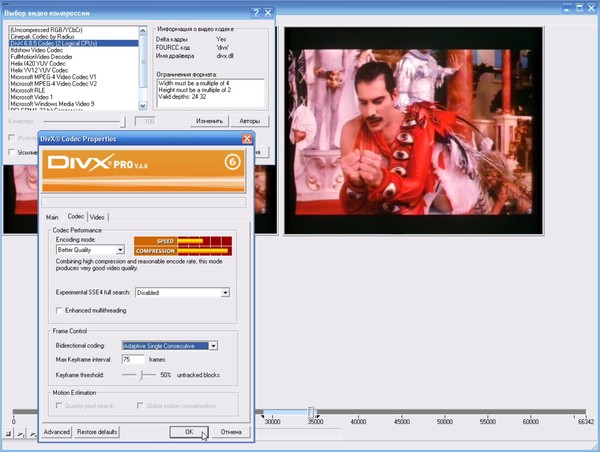This screenshot has height=452, width=600.
Task: Click the Качество quality slider handle
Action: click(x=122, y=122)
